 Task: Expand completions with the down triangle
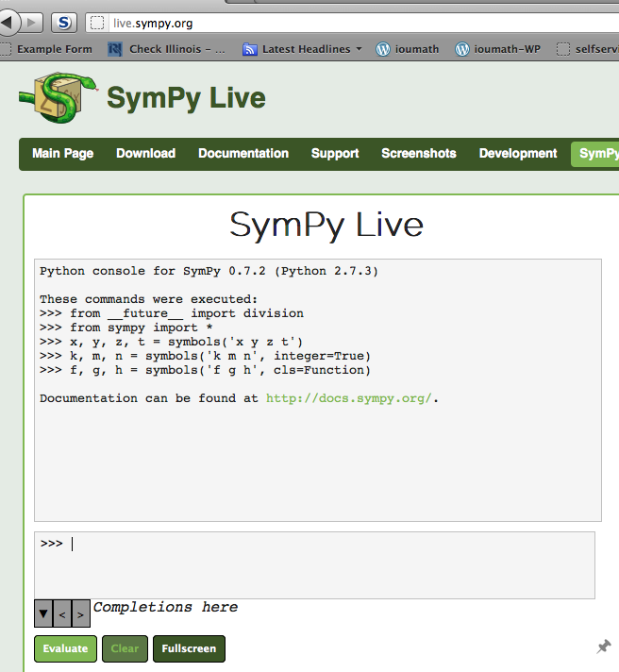[43, 613]
